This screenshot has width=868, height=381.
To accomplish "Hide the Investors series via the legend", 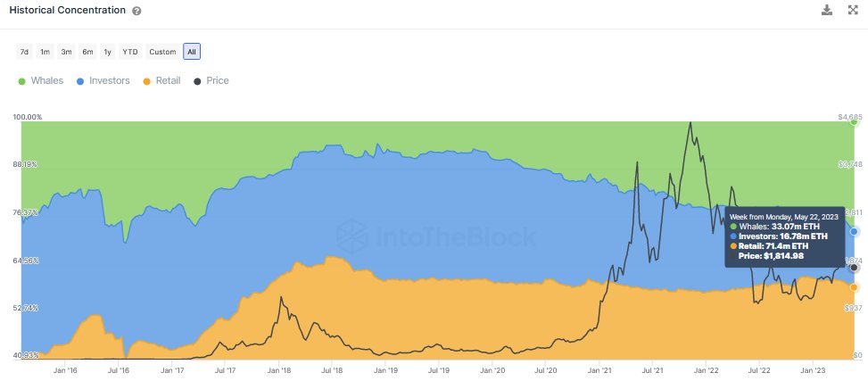I will click(x=103, y=80).
